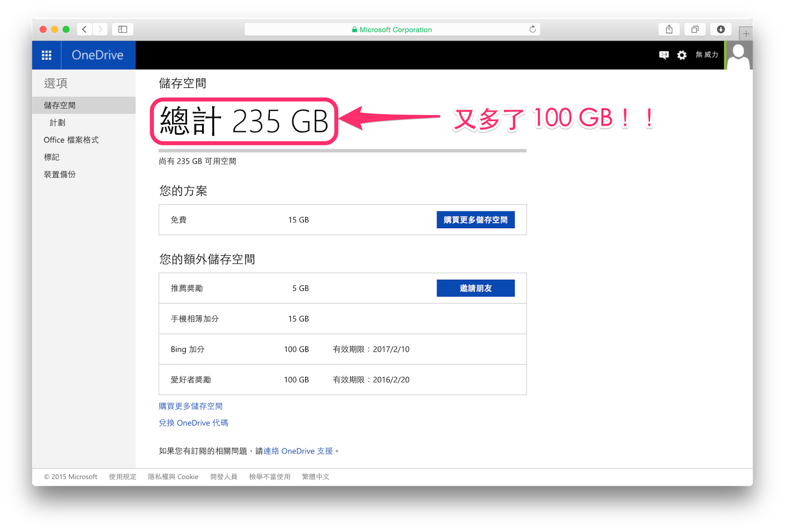Open the 兌換 OneDrive 代碼 link

click(193, 423)
